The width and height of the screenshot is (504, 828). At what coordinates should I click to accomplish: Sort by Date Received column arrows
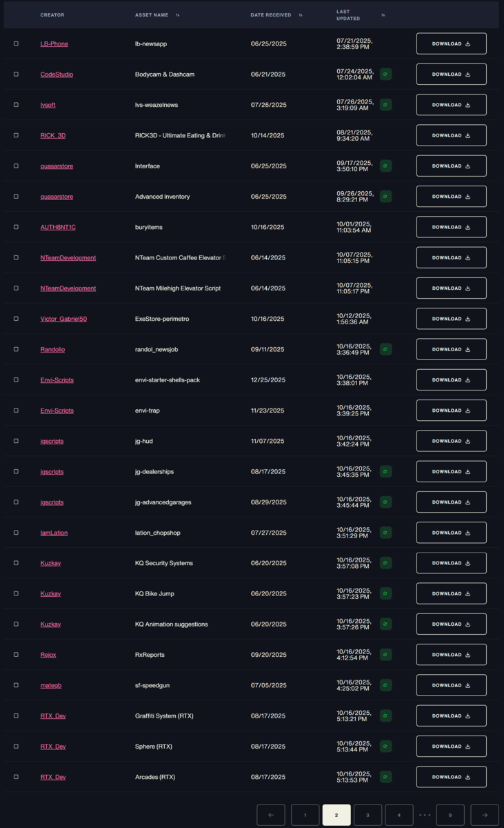[x=301, y=14]
